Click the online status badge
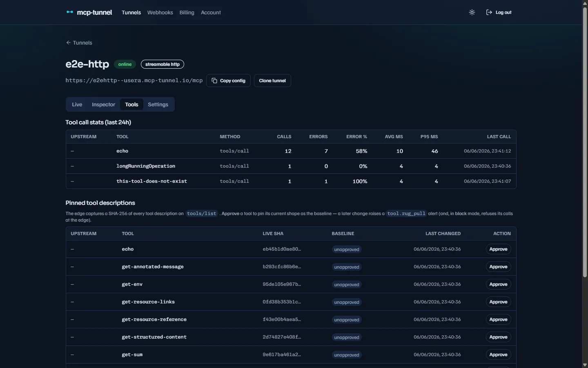 coord(125,64)
